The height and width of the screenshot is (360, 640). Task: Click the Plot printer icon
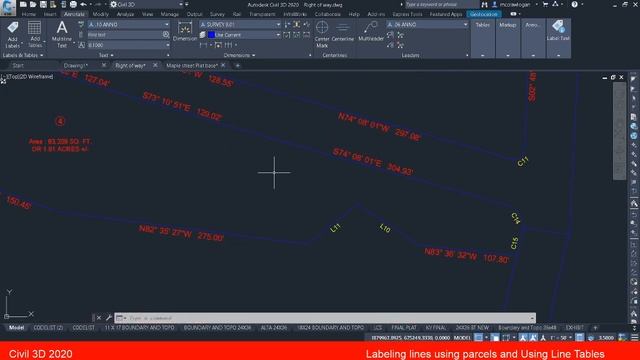point(73,4)
